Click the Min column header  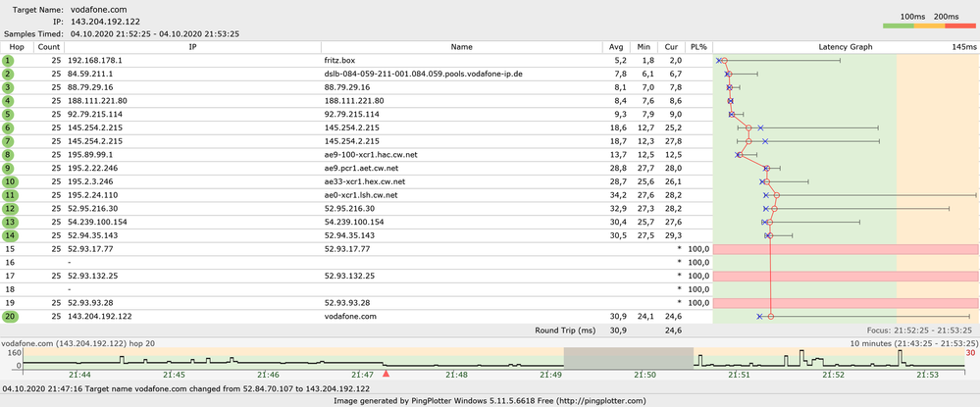(644, 47)
